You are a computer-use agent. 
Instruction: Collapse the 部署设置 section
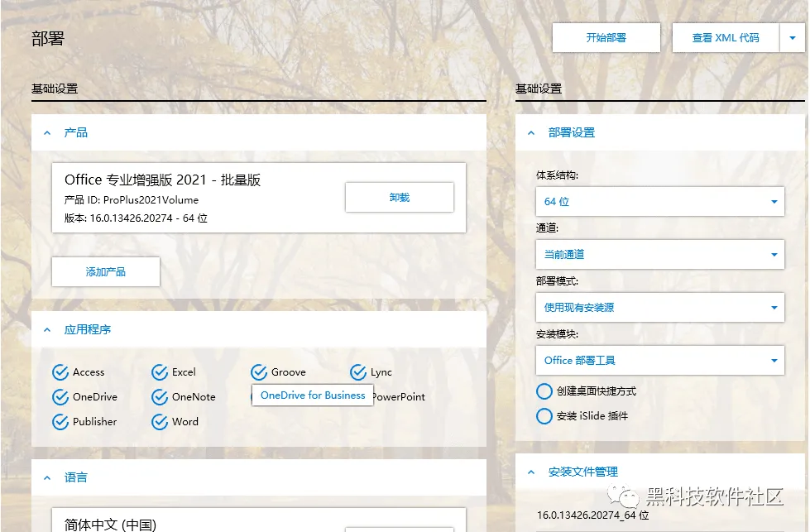coord(531,132)
